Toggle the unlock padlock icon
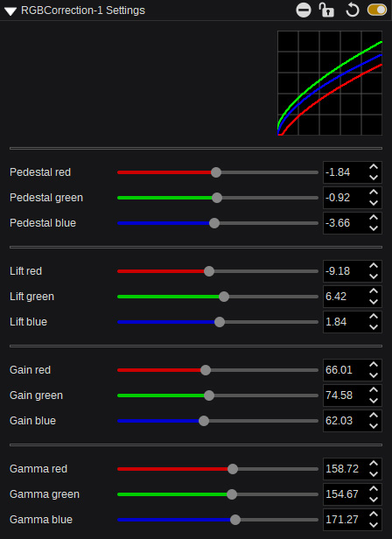This screenshot has height=539, width=392. (326, 10)
